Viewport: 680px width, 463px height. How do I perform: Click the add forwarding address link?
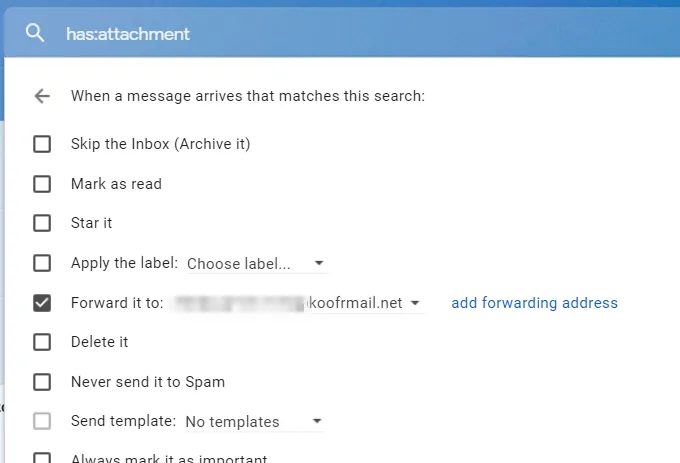[534, 303]
